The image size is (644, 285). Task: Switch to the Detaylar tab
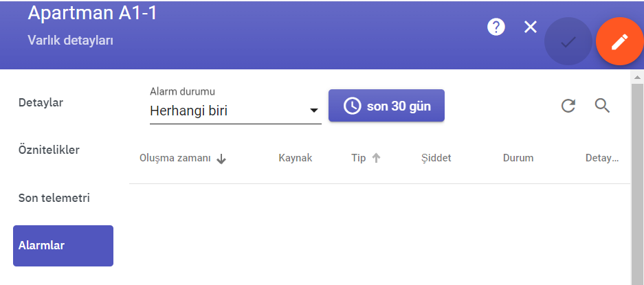pyautogui.click(x=41, y=102)
